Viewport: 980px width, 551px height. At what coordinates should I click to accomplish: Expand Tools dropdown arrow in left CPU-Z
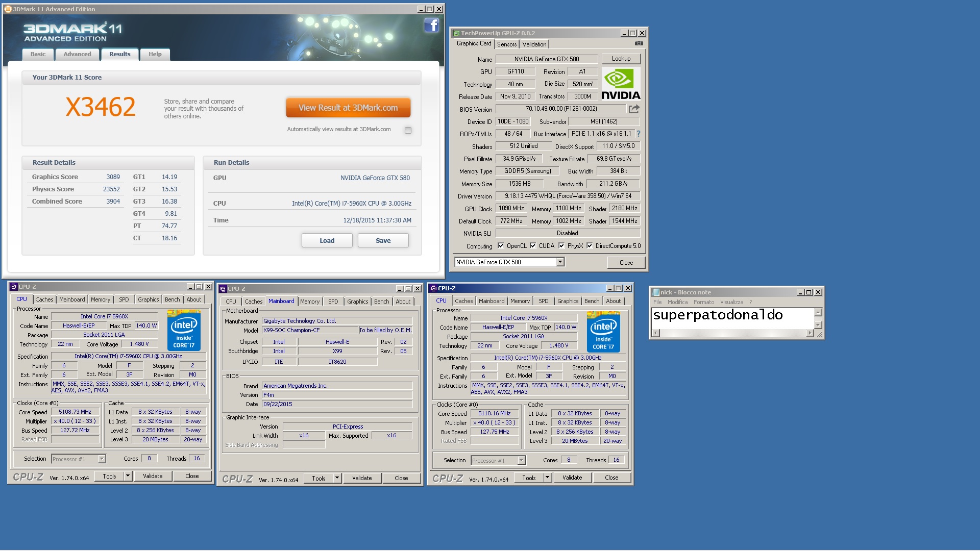(128, 476)
